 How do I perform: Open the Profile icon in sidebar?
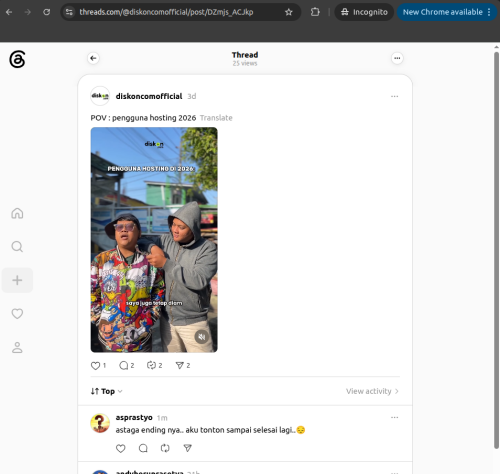click(x=17, y=347)
